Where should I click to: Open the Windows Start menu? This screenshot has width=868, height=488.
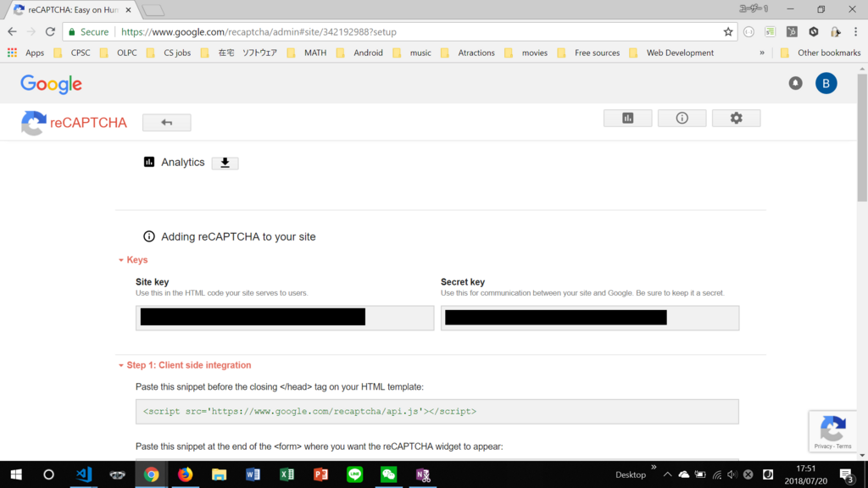(x=16, y=474)
